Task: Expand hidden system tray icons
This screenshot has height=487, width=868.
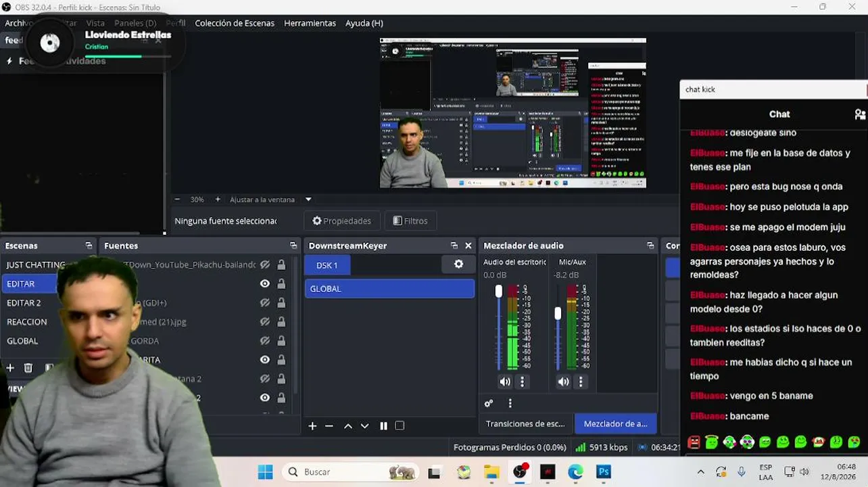Action: click(x=700, y=472)
